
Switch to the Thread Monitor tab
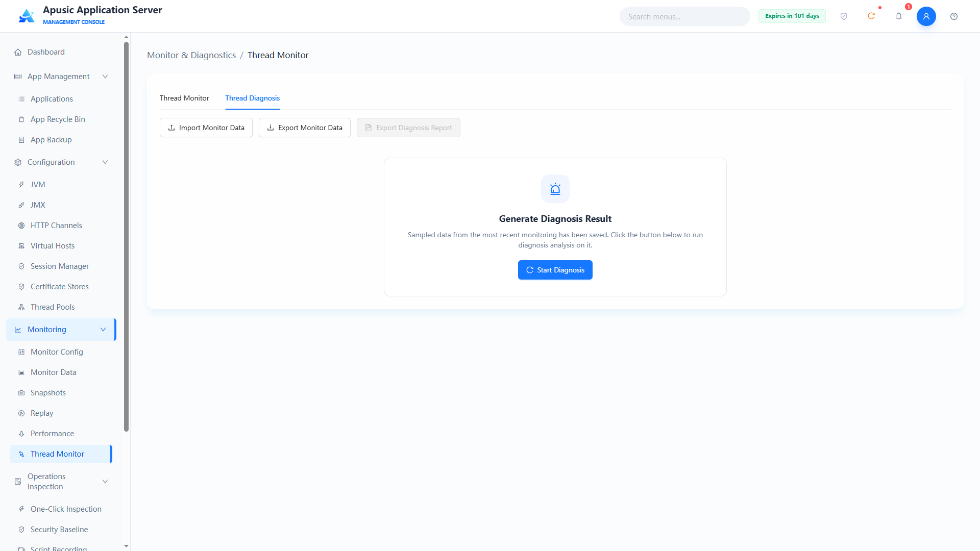(x=184, y=98)
